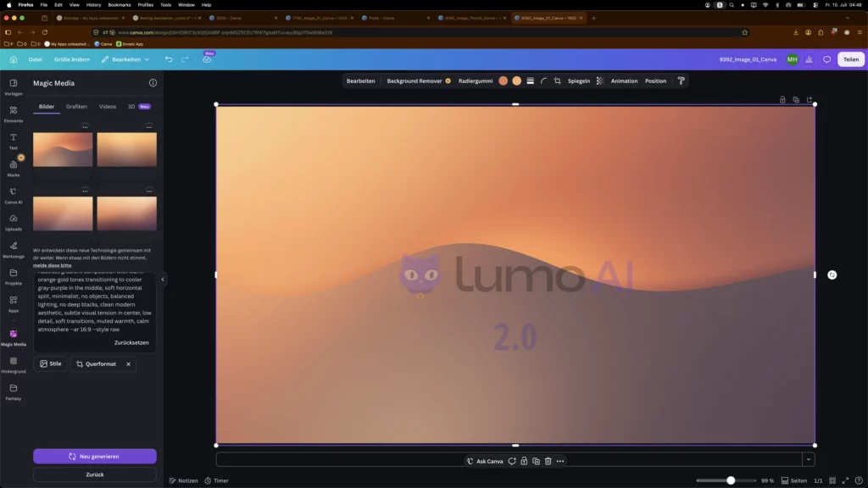Toggle Seiten pages view
868x488 pixels.
793,480
